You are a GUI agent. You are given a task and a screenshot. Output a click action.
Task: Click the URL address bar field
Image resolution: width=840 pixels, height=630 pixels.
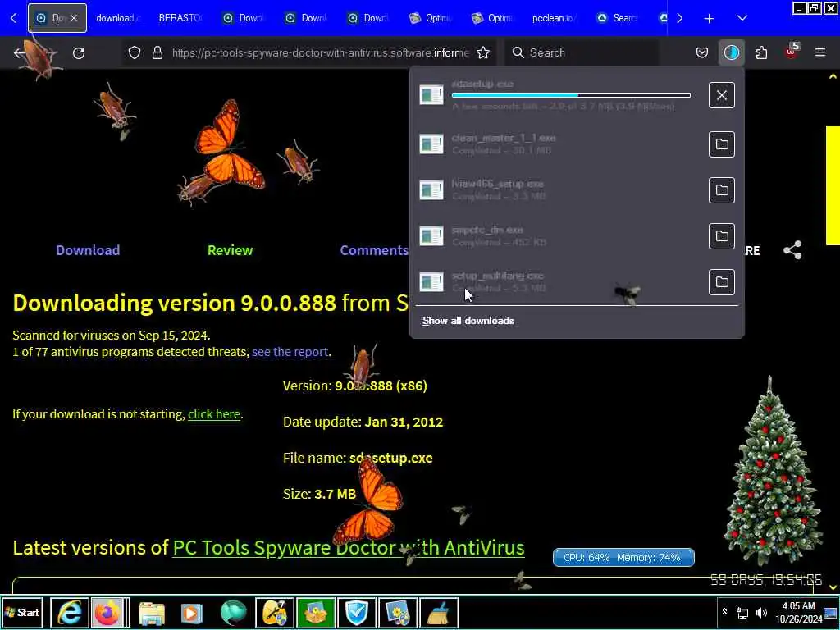(321, 52)
